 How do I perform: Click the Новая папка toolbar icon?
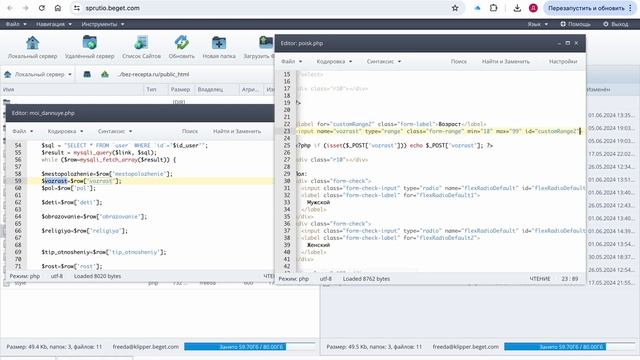pyautogui.click(x=219, y=47)
